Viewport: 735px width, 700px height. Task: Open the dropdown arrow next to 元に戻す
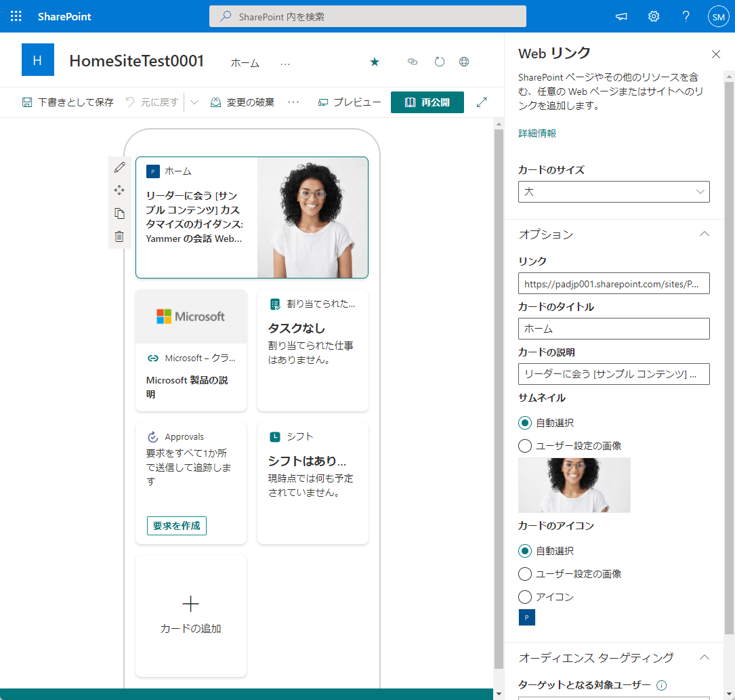[194, 102]
